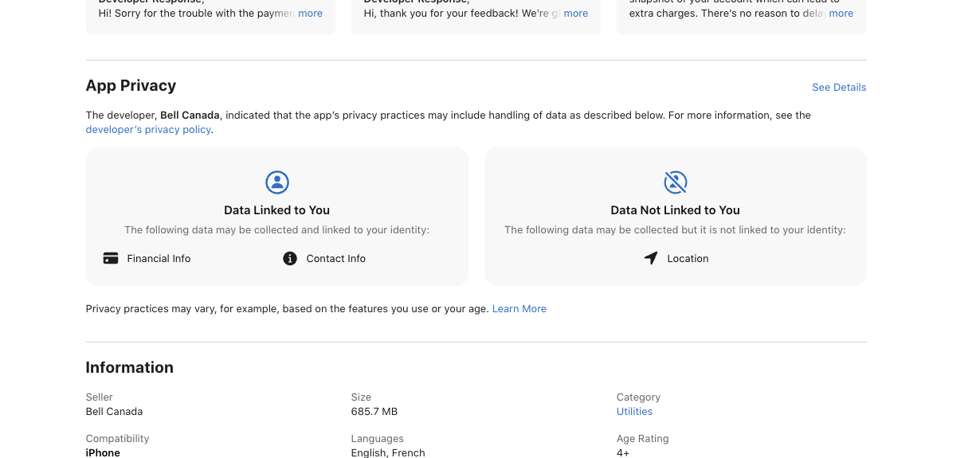Click the Location arrow icon
Image resolution: width=980 pixels, height=458 pixels.
651,259
